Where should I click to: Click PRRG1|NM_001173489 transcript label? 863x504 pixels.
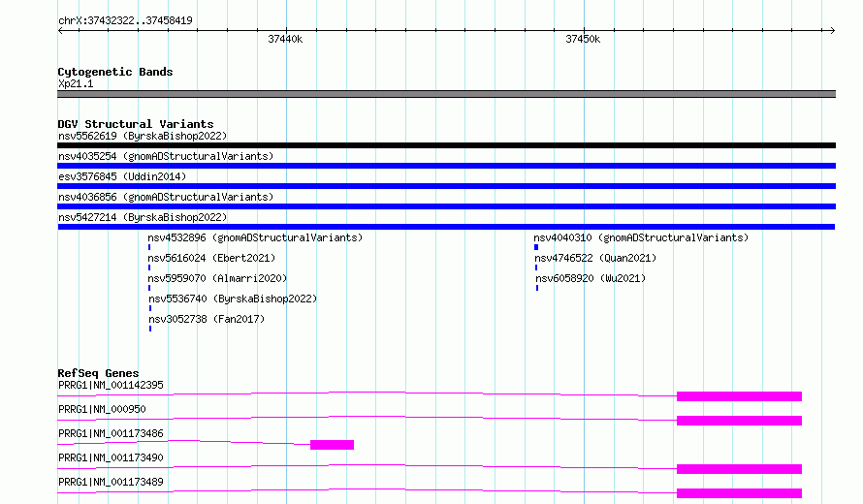[x=111, y=482]
